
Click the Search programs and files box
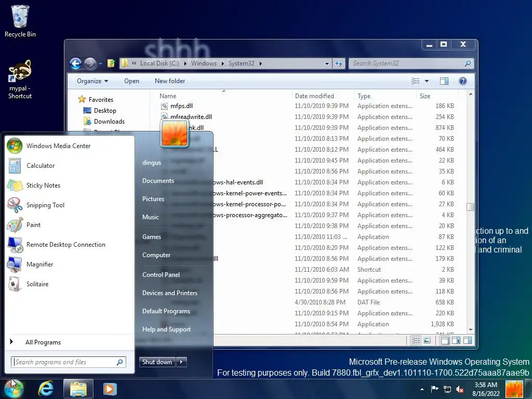[68, 362]
